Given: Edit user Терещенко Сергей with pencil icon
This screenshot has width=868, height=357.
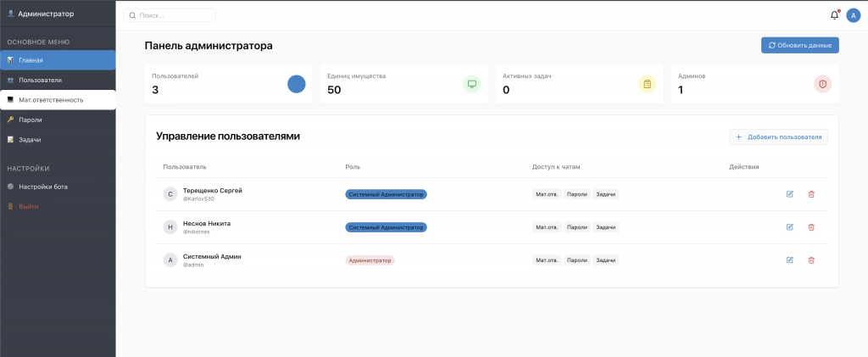Looking at the screenshot, I should click(x=790, y=194).
